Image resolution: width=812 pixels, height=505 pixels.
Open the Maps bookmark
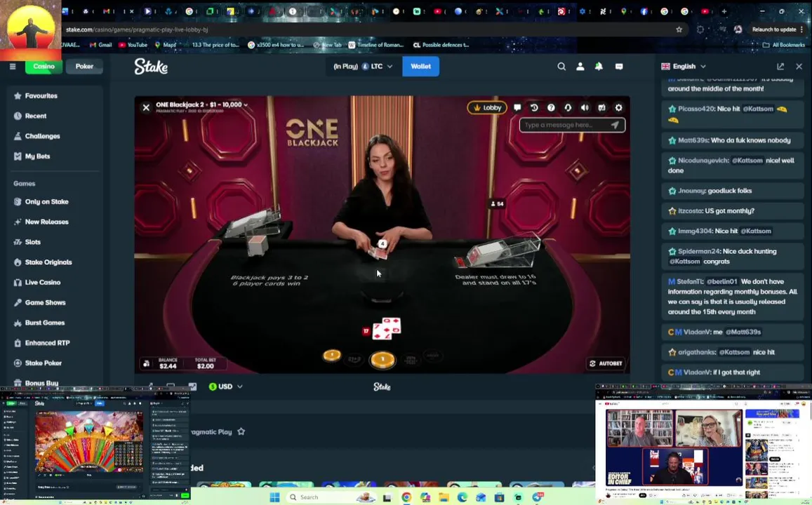coord(166,45)
